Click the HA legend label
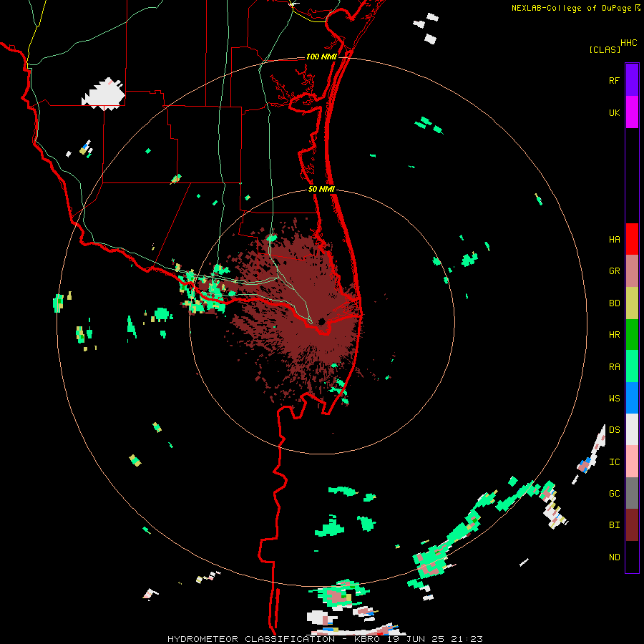The image size is (644, 644). (614, 239)
